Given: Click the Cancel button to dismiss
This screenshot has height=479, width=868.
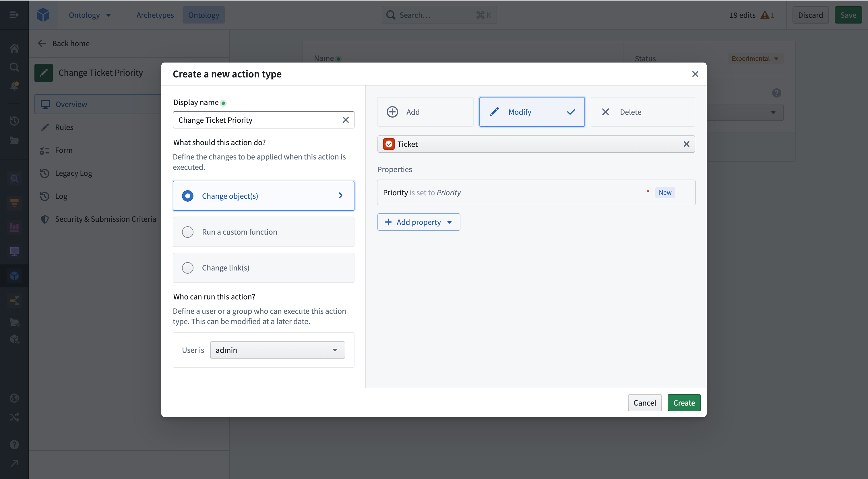Looking at the screenshot, I should 644,402.
